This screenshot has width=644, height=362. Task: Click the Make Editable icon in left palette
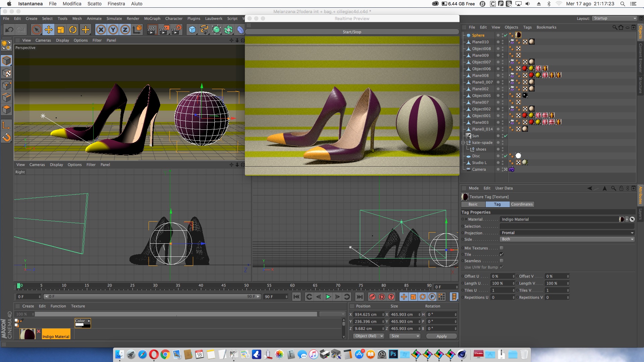7,46
